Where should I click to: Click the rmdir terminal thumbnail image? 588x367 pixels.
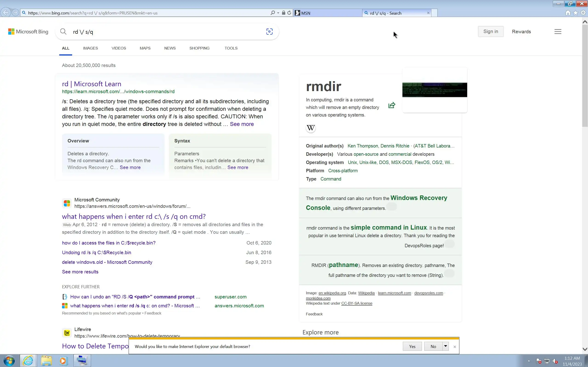(434, 90)
